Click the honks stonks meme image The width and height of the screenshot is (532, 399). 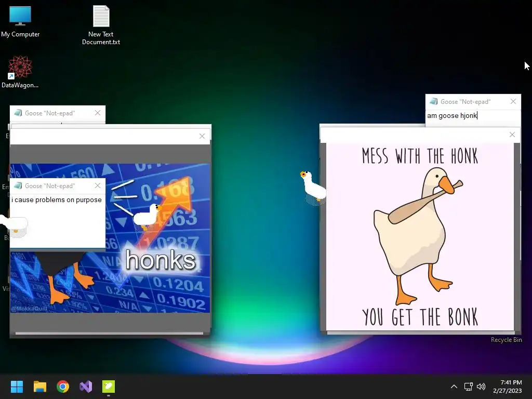[x=110, y=238]
